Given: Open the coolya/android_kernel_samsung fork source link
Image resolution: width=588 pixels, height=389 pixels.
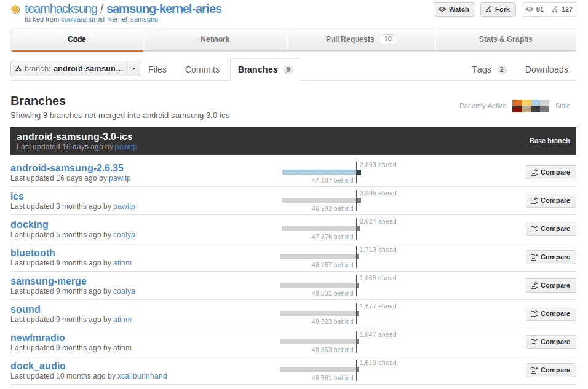Looking at the screenshot, I should 109,19.
